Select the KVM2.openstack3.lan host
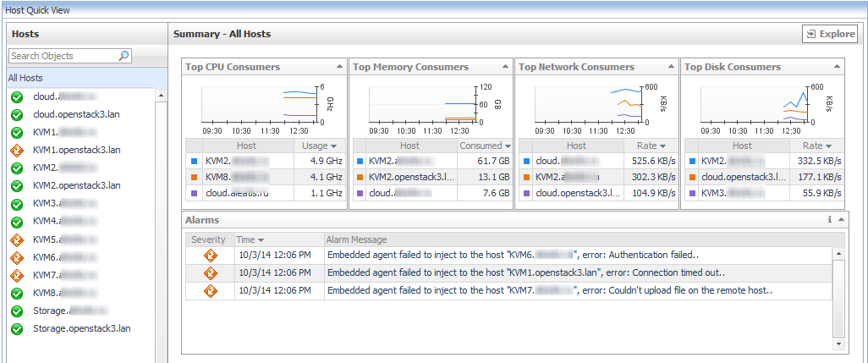The height and width of the screenshot is (363, 868). click(x=76, y=185)
